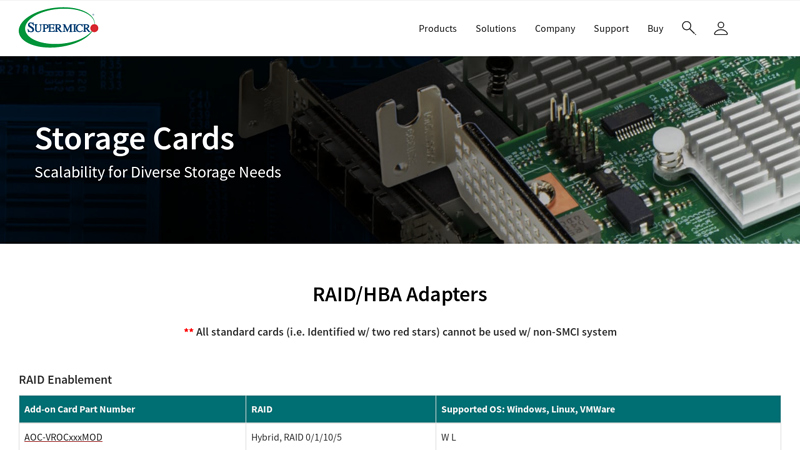Open the Company menu
This screenshot has height=450, width=800.
[x=555, y=29]
